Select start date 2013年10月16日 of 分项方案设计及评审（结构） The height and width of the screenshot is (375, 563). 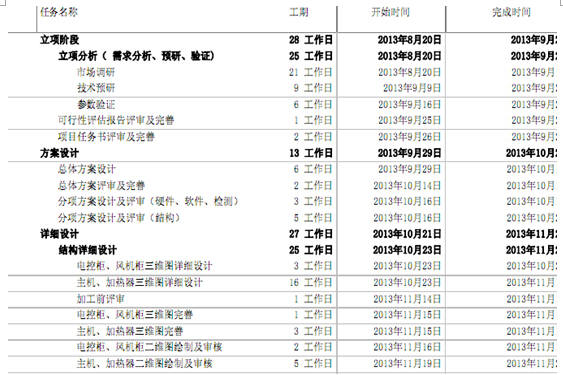tap(407, 218)
